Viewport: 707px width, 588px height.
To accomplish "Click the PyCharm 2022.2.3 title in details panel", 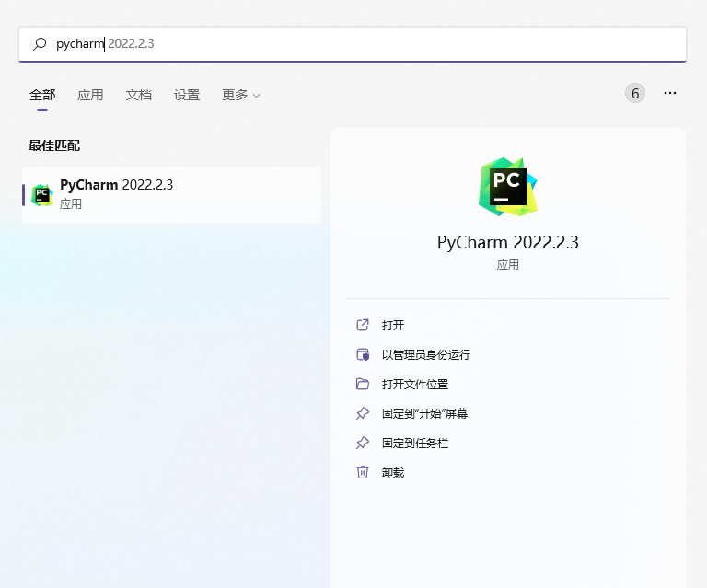I will (507, 243).
